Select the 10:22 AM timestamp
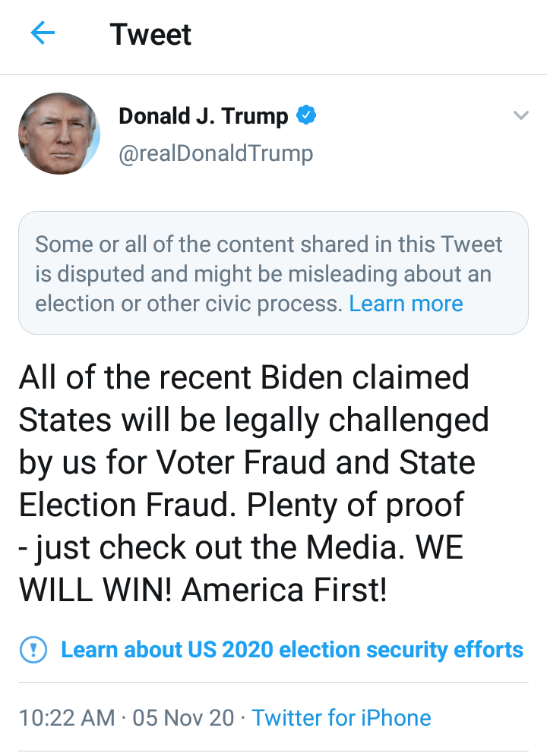This screenshot has width=547, height=756. (67, 717)
